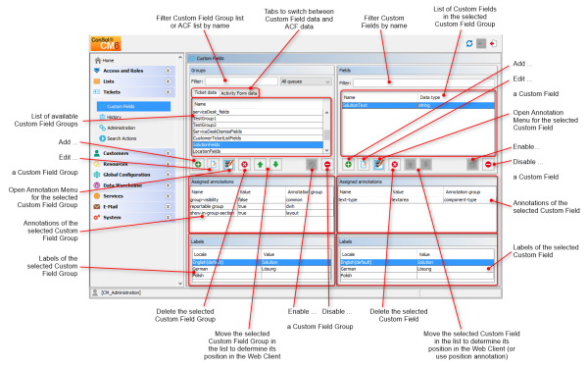Collapse the Tickets navigation section
The image size is (588, 367).
click(x=168, y=92)
